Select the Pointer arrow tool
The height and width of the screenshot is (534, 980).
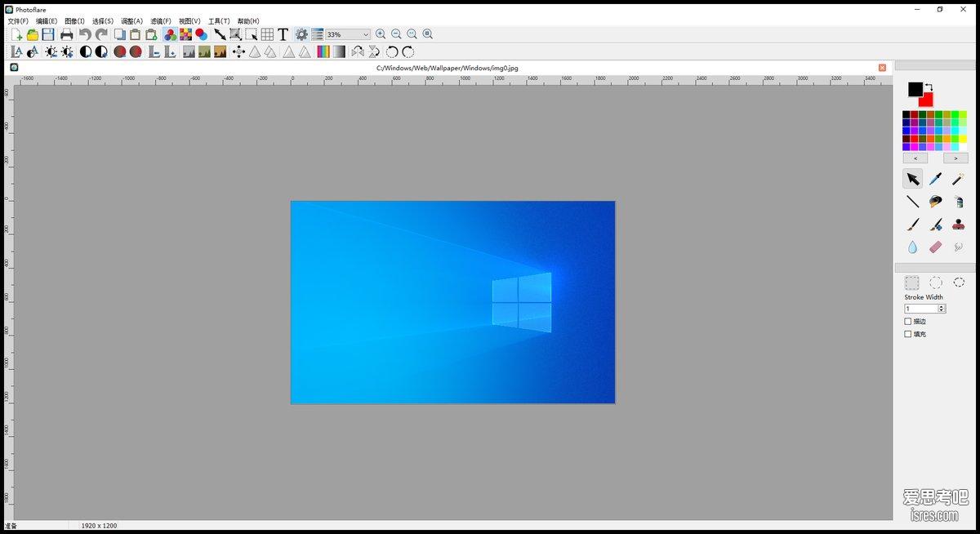click(912, 179)
